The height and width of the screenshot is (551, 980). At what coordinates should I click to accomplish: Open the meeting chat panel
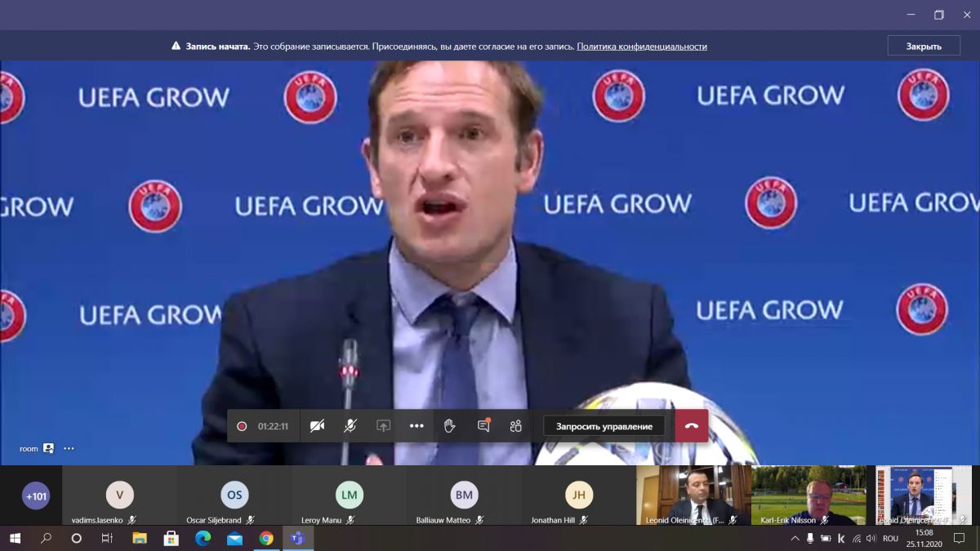pos(483,426)
